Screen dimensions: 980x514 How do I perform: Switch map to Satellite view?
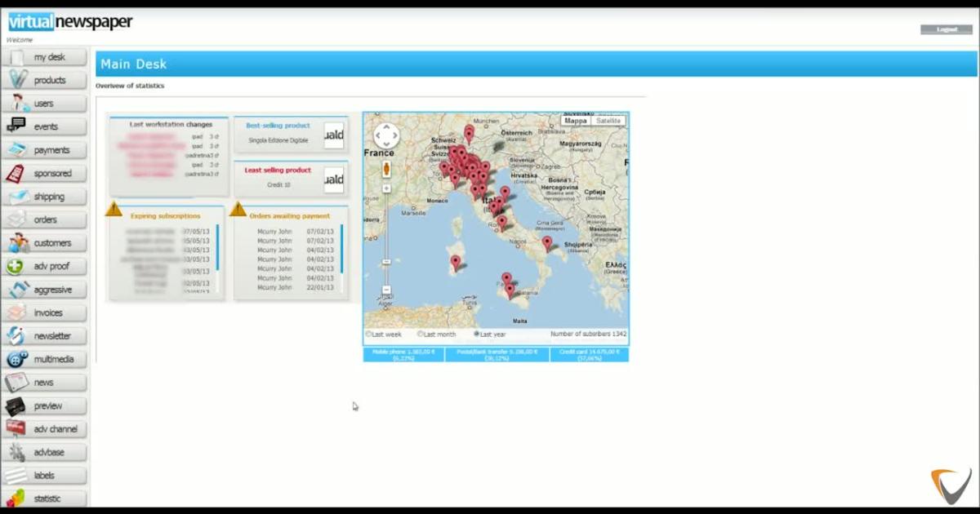(x=608, y=121)
